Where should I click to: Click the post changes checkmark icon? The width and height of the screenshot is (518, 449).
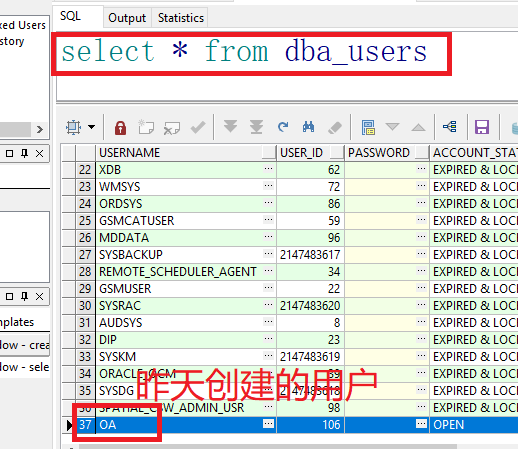click(x=198, y=127)
